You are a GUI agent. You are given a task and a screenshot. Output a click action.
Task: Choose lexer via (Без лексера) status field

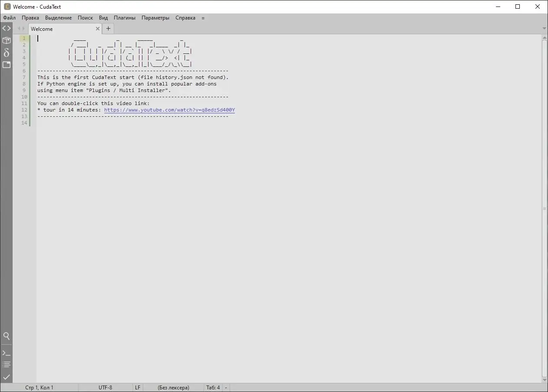173,388
